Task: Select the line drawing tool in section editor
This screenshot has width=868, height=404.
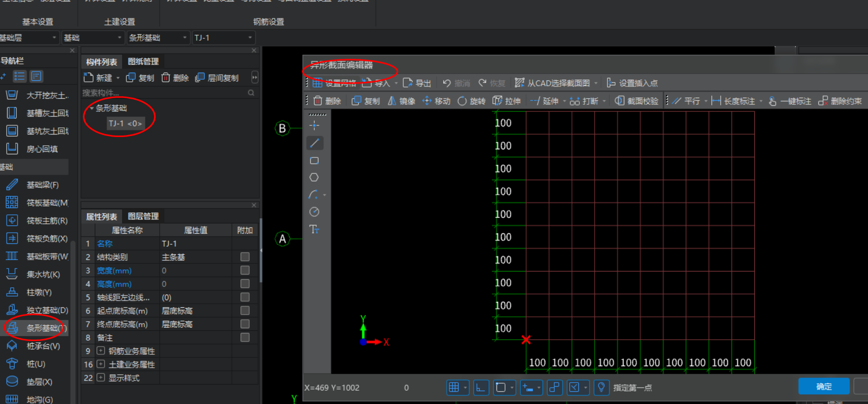Action: click(315, 143)
